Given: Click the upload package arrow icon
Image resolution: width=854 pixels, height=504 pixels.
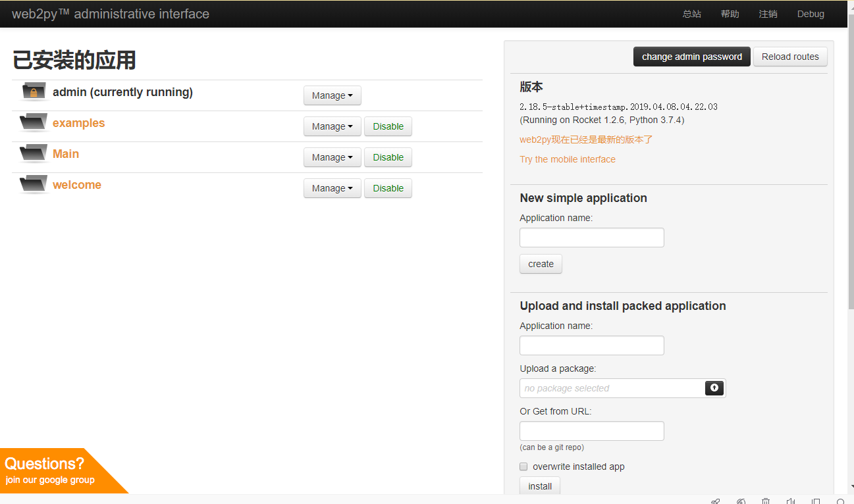Looking at the screenshot, I should [714, 388].
